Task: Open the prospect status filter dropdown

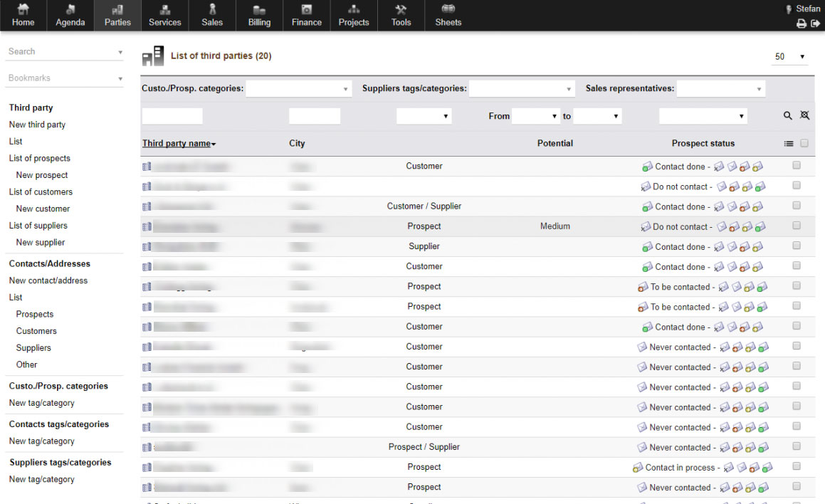Action: (x=703, y=116)
